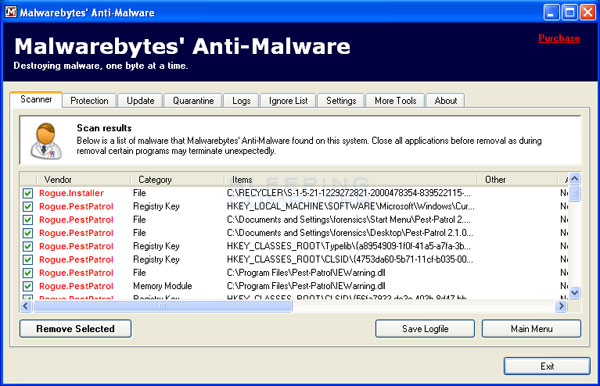Select the Rogue.Installer vendor entry
This screenshot has height=386, width=600.
[x=71, y=193]
